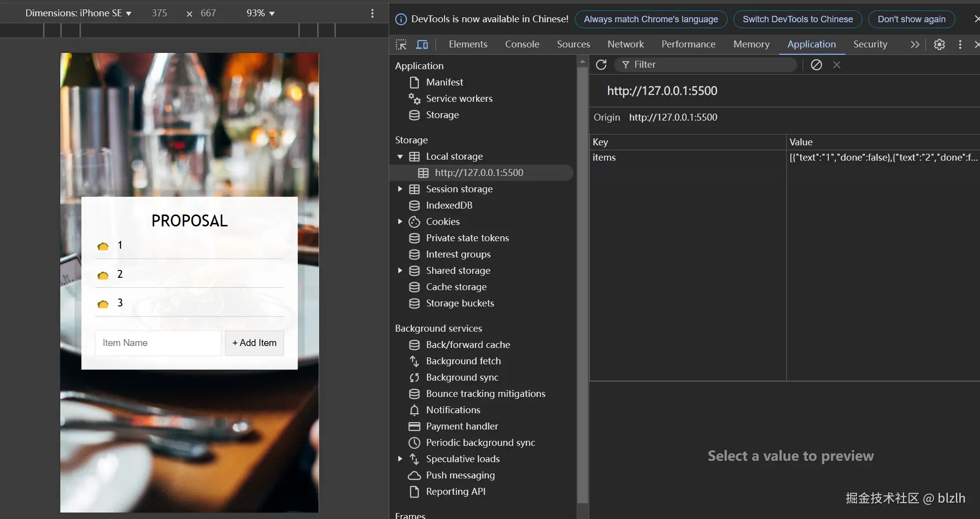
Task: Open DevTools settings gear
Action: point(939,44)
